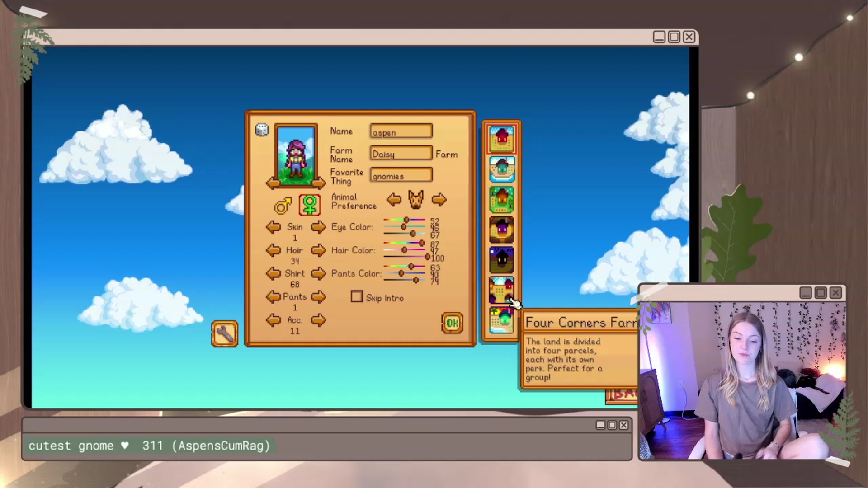The width and height of the screenshot is (868, 488).
Task: Click the OK button
Action: click(x=452, y=323)
